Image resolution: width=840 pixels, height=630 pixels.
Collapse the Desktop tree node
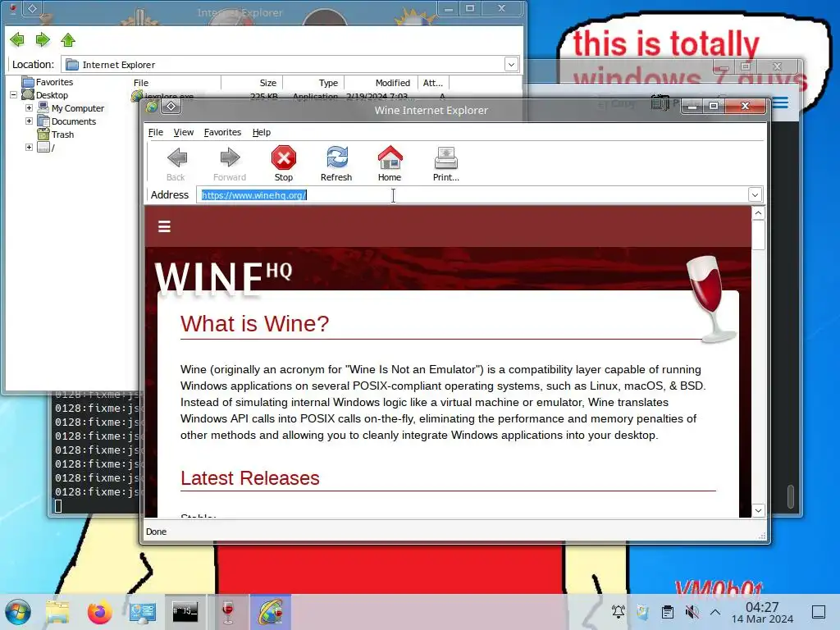pyautogui.click(x=13, y=95)
